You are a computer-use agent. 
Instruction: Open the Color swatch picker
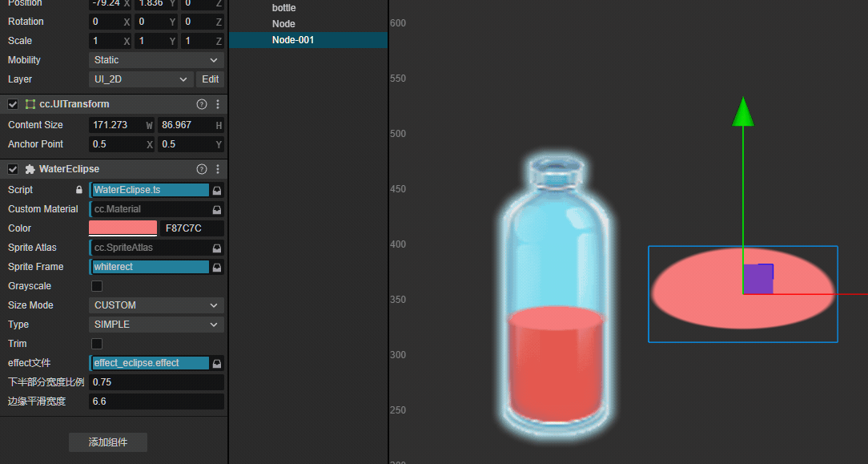tap(123, 228)
